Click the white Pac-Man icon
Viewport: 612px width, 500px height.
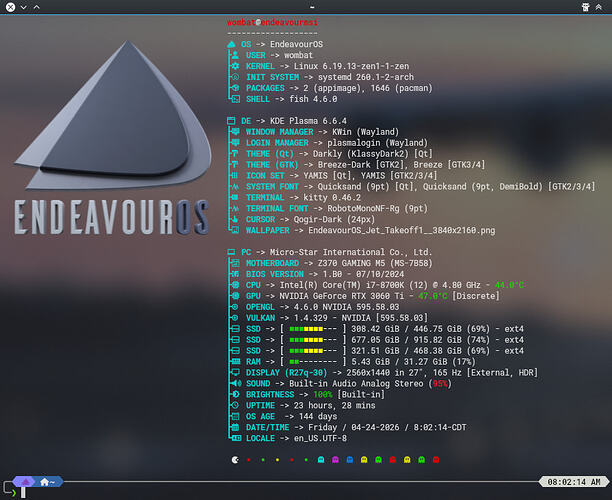235,460
